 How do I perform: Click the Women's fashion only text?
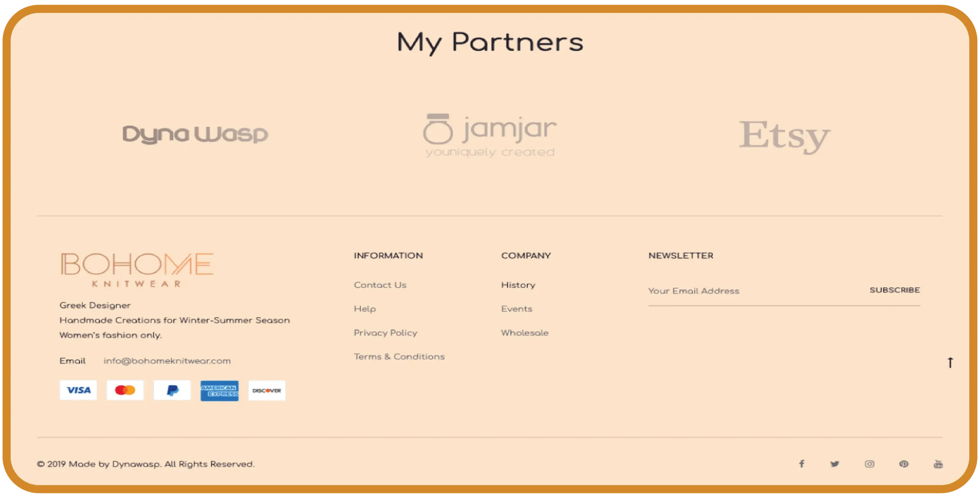point(111,335)
